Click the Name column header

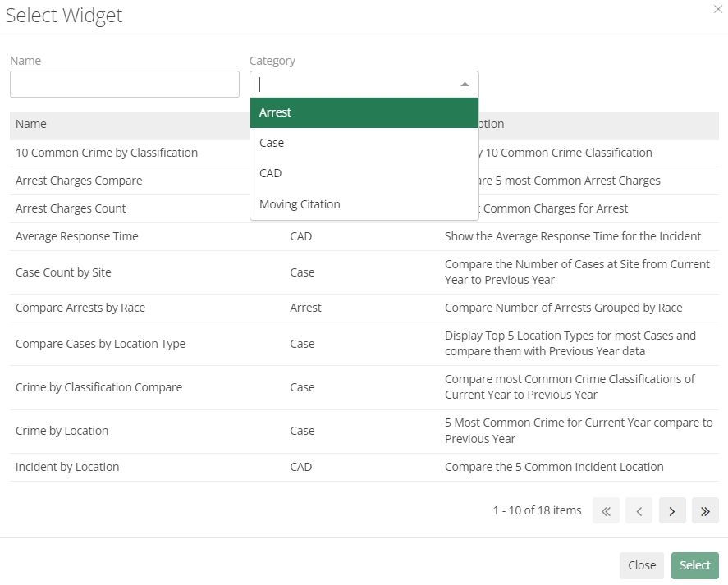pyautogui.click(x=30, y=124)
